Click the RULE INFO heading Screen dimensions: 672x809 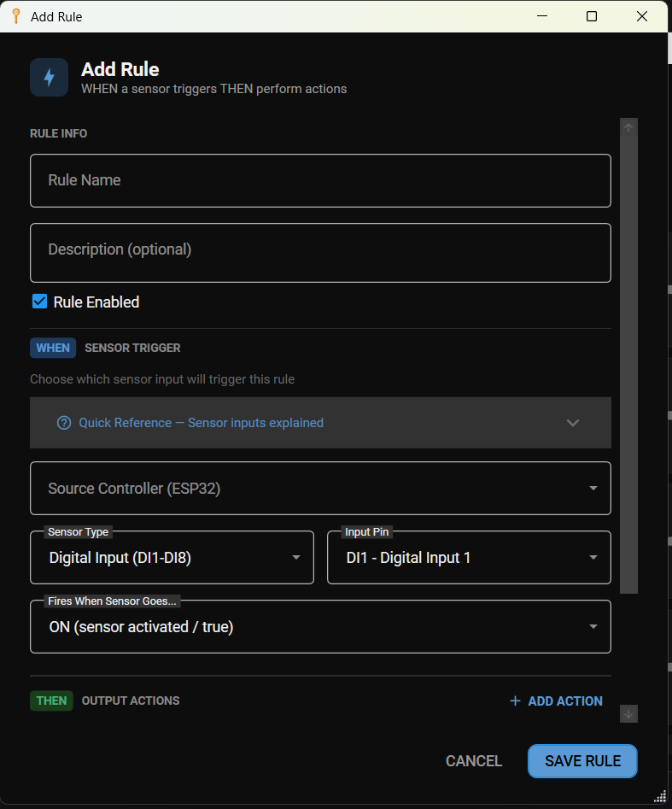pyautogui.click(x=58, y=133)
